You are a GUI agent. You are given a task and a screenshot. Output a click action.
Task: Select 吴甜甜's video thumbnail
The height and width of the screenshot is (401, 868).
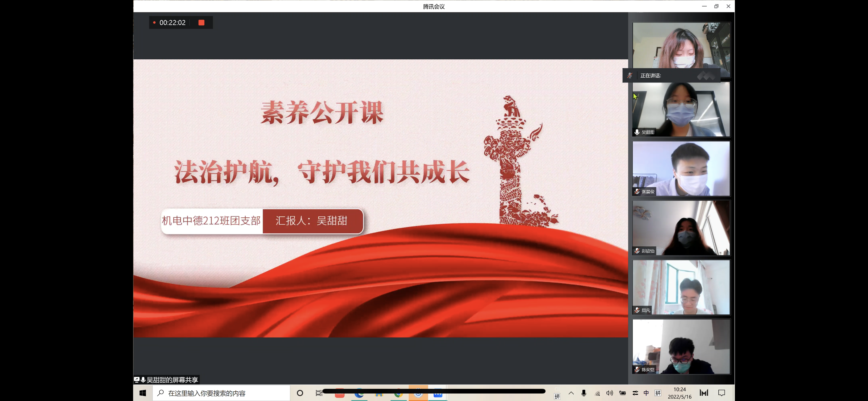click(x=681, y=109)
